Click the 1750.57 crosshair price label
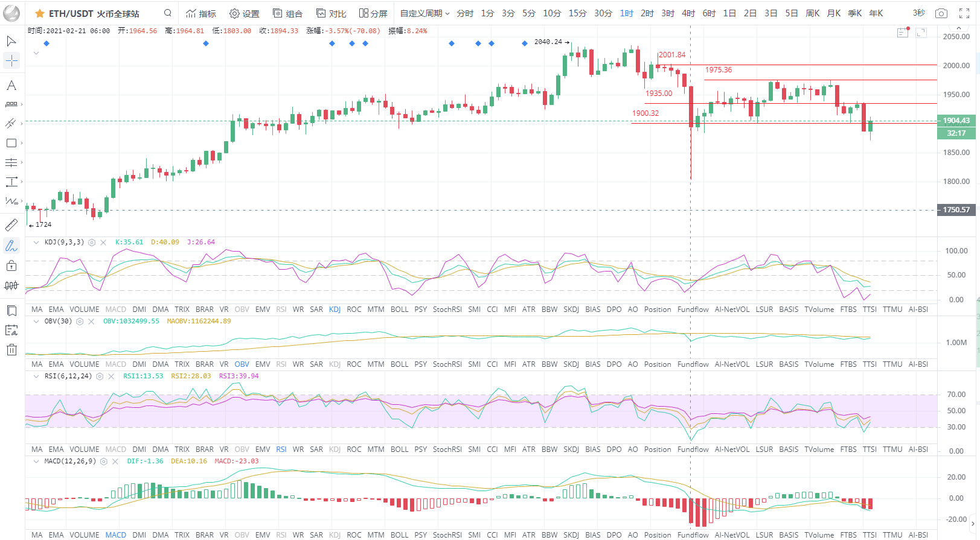The height and width of the screenshot is (540, 980). click(956, 210)
